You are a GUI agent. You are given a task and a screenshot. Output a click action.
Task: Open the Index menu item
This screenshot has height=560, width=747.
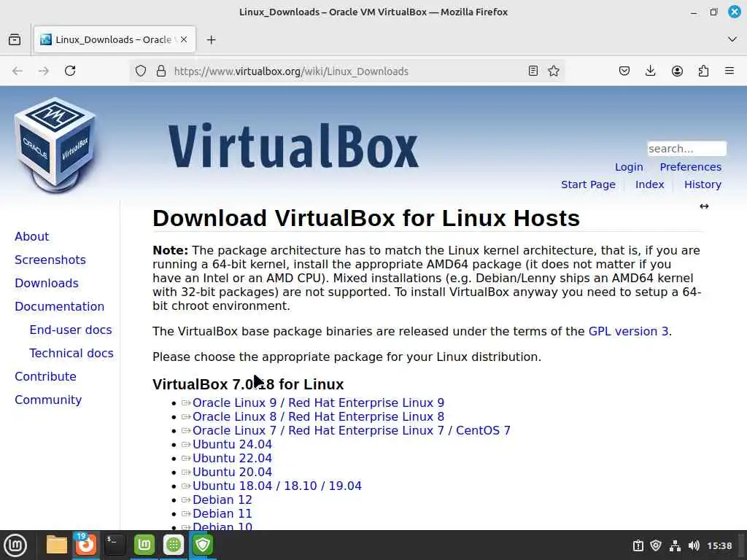(649, 184)
